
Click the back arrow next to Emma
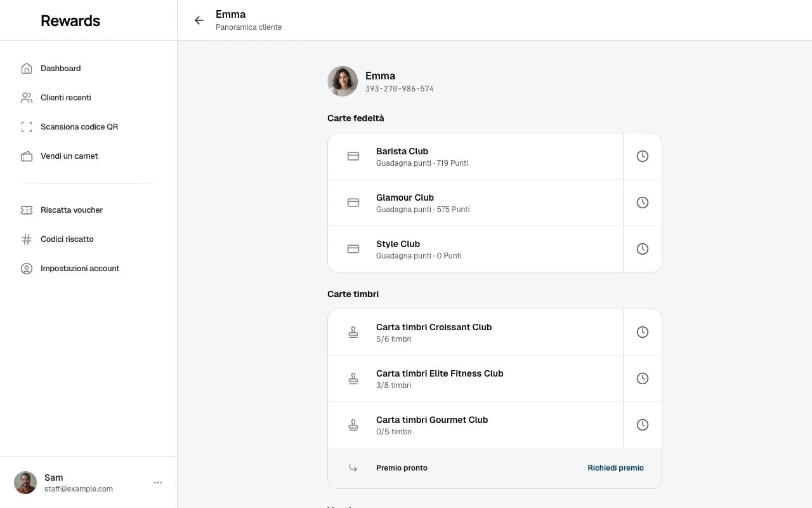click(199, 20)
